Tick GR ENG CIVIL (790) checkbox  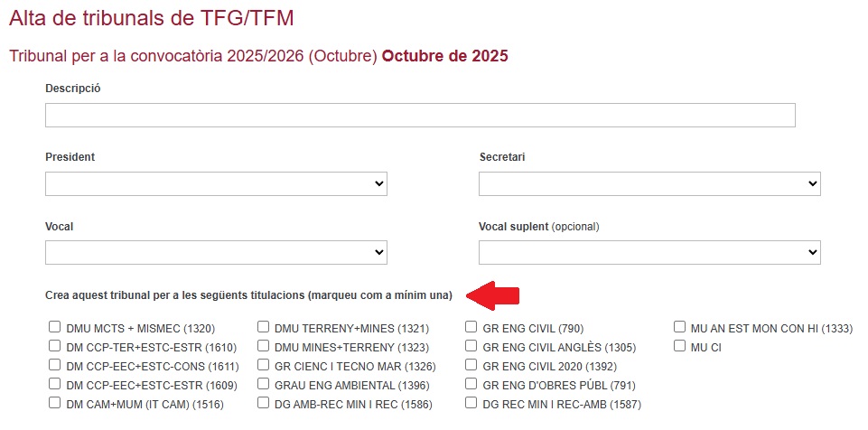tap(471, 327)
